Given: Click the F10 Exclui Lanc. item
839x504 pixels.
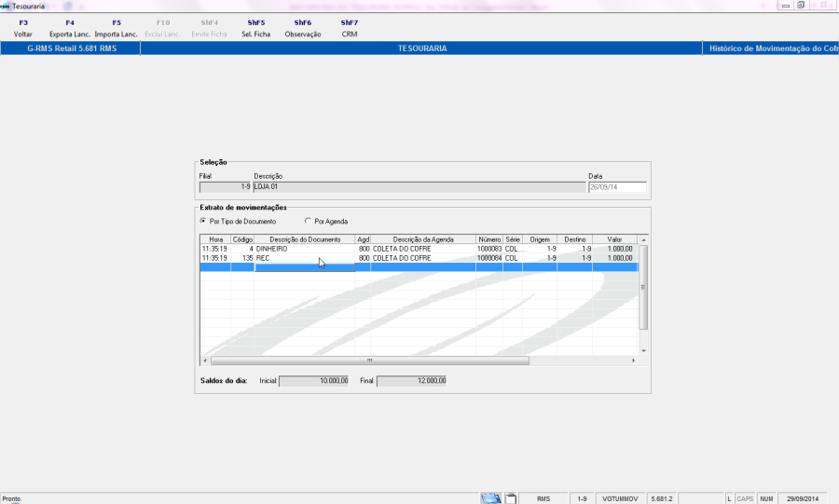Looking at the screenshot, I should click(x=162, y=28).
